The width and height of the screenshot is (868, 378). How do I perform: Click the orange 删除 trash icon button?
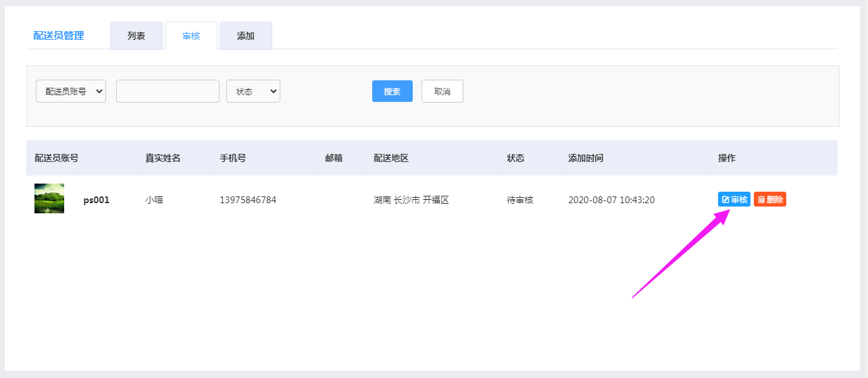(x=770, y=200)
